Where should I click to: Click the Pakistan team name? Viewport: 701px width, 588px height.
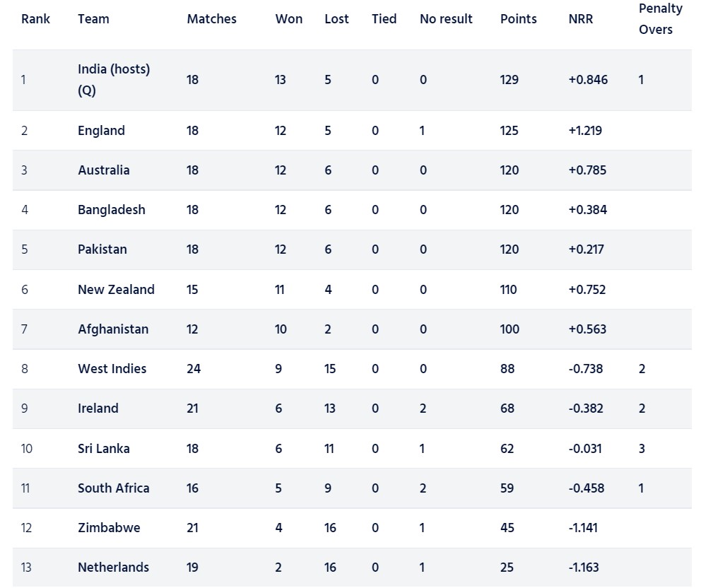[102, 249]
